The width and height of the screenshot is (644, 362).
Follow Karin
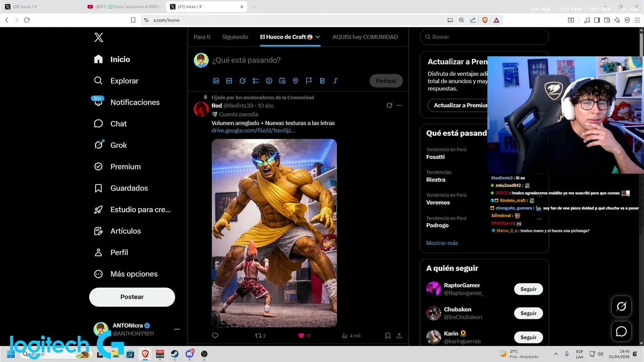(x=528, y=337)
